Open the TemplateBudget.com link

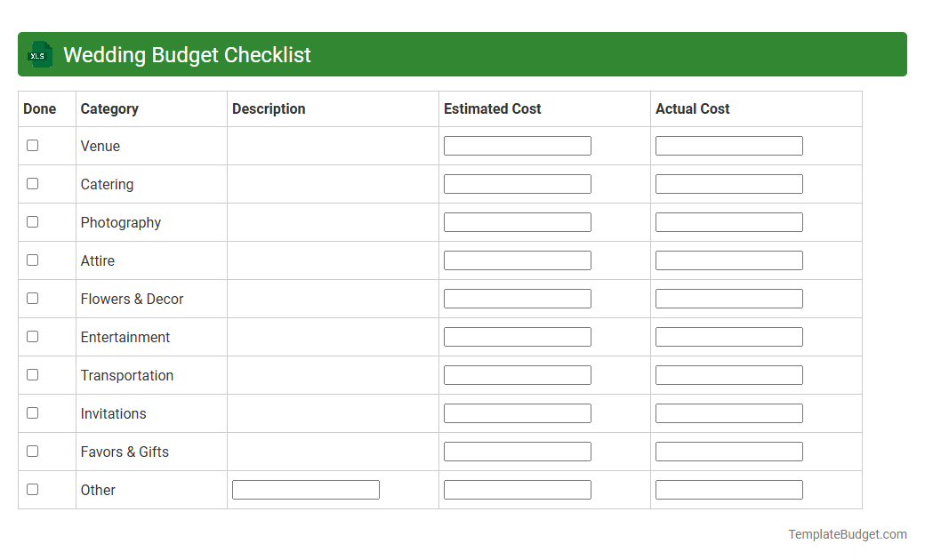click(x=847, y=534)
